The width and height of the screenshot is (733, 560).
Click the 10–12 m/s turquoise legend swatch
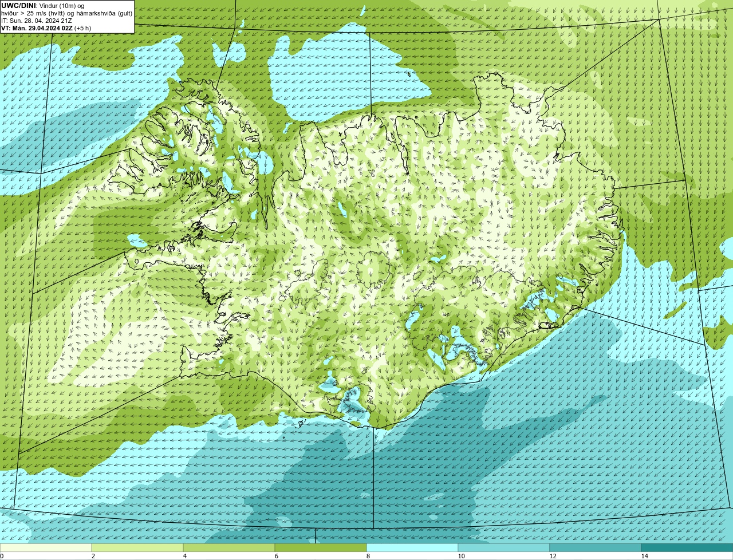pos(504,547)
